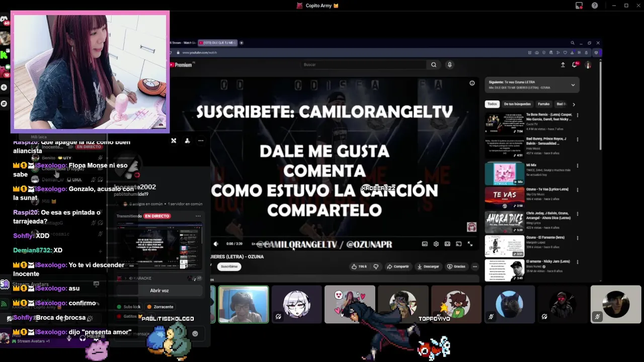Viewport: 644px width, 362px height.
Task: Toggle Discord microphone mute in user panel
Action: tap(69, 338)
